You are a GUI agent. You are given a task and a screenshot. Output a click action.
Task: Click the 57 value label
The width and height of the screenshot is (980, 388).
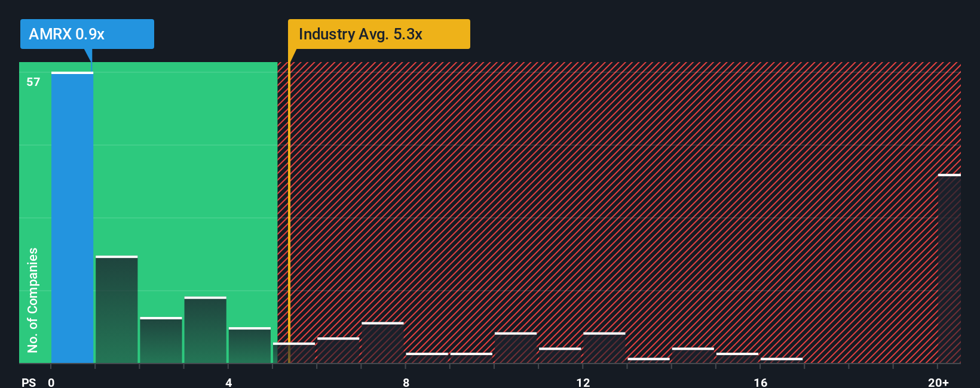tap(33, 82)
